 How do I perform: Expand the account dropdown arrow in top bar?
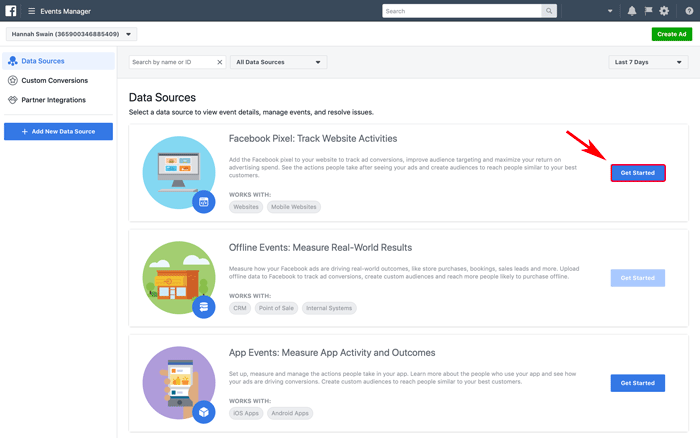(610, 11)
